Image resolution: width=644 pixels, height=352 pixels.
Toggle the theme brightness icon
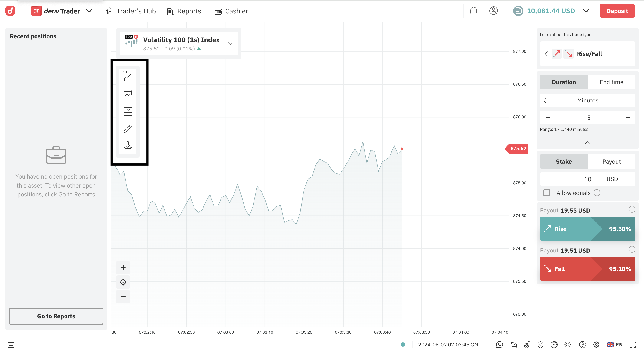point(568,345)
